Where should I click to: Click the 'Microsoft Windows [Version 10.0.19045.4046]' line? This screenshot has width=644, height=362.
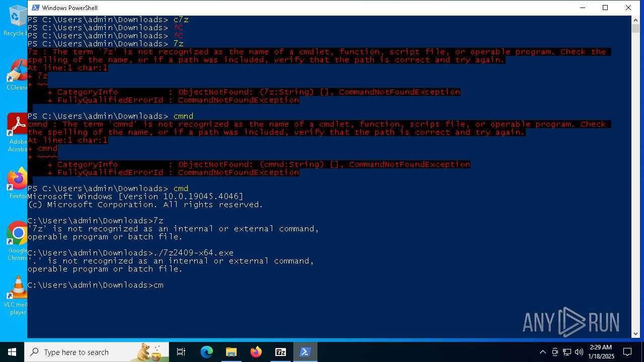click(135, 197)
